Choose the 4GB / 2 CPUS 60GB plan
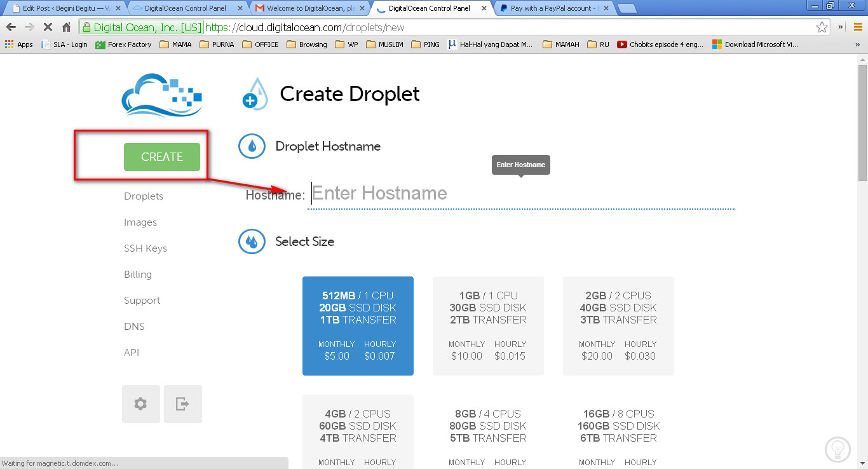 (x=358, y=432)
